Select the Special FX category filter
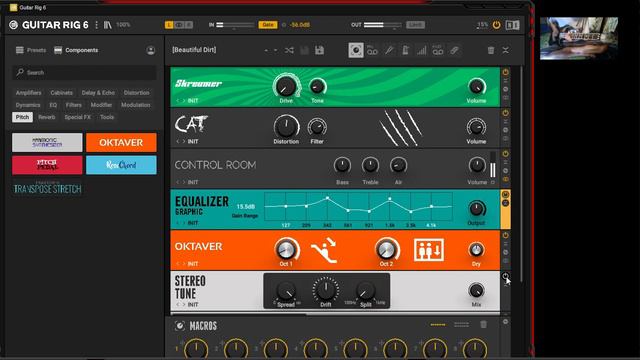Image resolution: width=640 pixels, height=360 pixels. (78, 117)
